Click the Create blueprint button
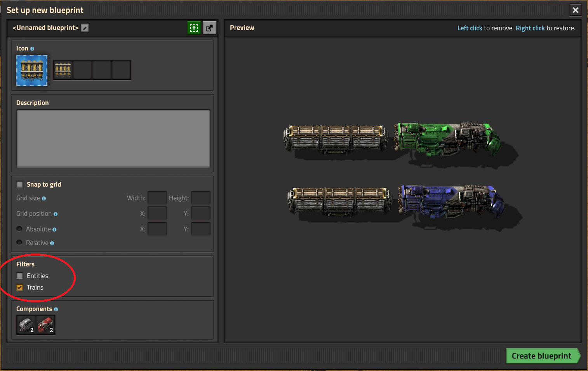The height and width of the screenshot is (371, 588). tap(542, 356)
